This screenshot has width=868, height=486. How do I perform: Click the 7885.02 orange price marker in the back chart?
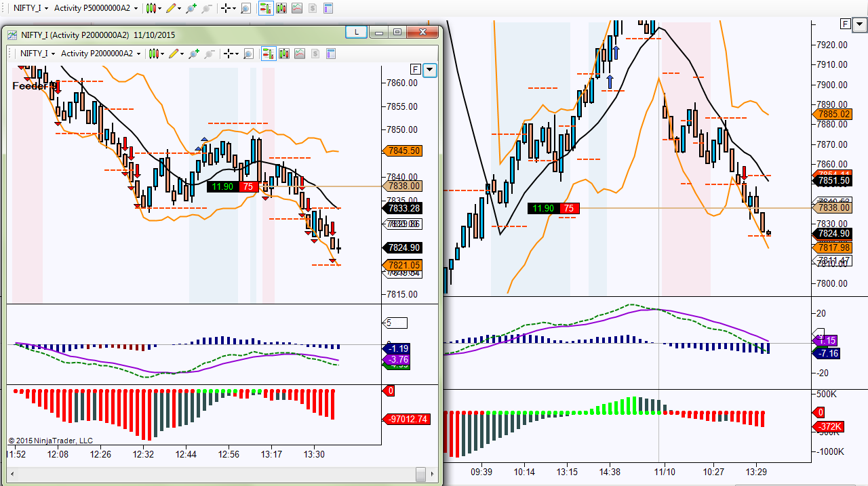[x=832, y=114]
